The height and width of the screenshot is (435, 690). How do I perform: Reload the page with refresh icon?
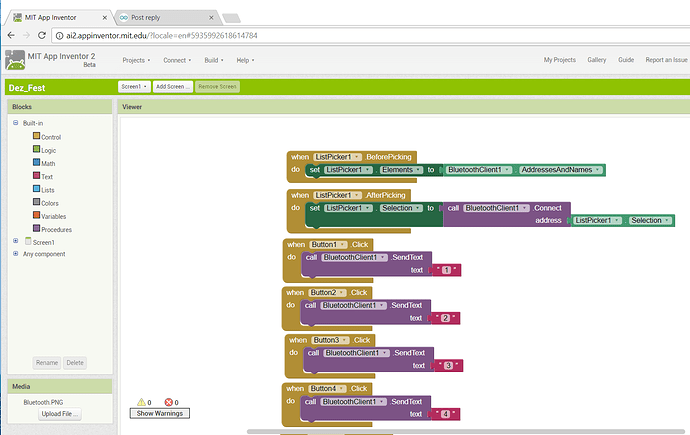(42, 35)
